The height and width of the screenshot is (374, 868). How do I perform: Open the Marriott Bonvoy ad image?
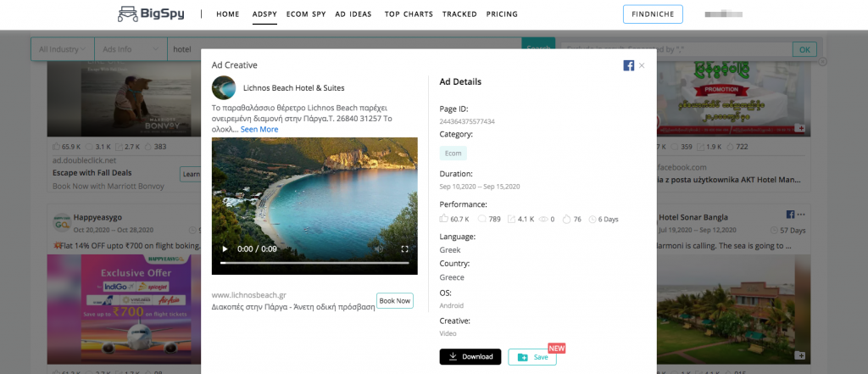click(x=124, y=99)
